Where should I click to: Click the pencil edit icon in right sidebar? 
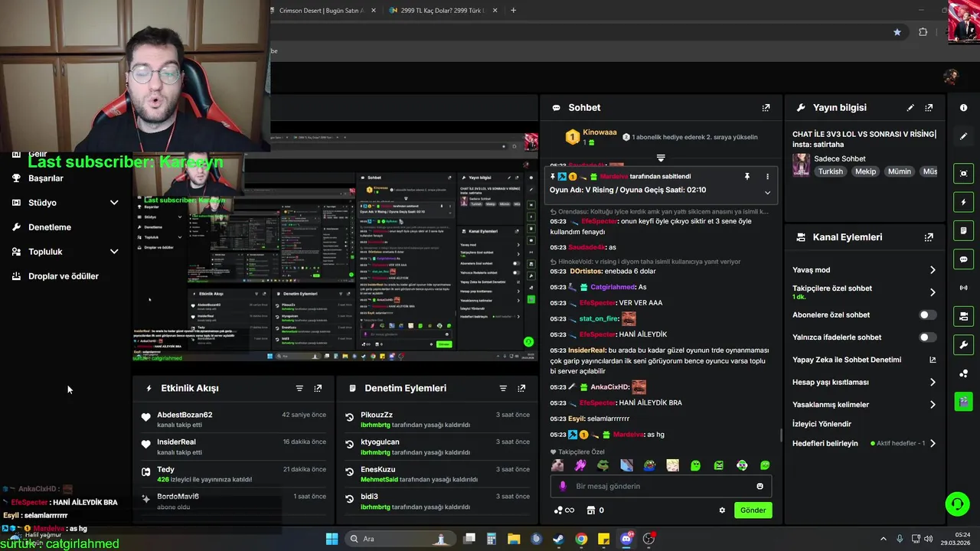pos(963,136)
